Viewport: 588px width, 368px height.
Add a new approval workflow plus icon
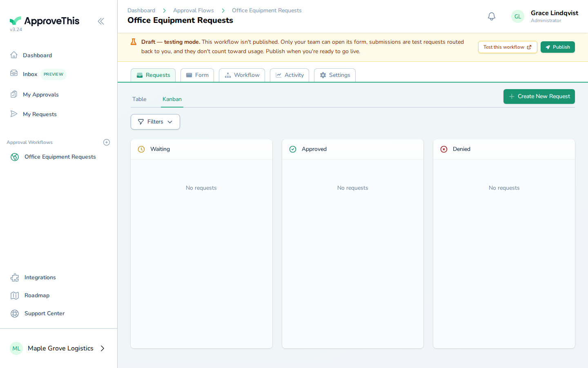click(107, 142)
